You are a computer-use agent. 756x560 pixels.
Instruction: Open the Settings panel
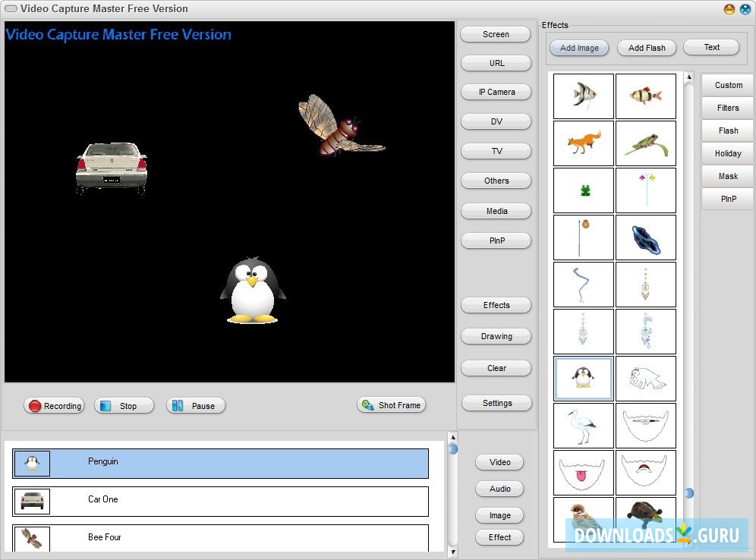tap(496, 403)
